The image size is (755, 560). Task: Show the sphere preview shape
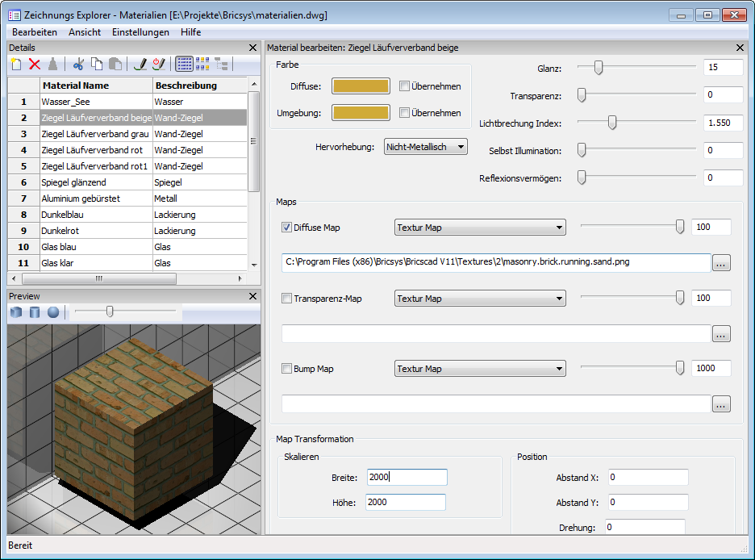coord(53,312)
